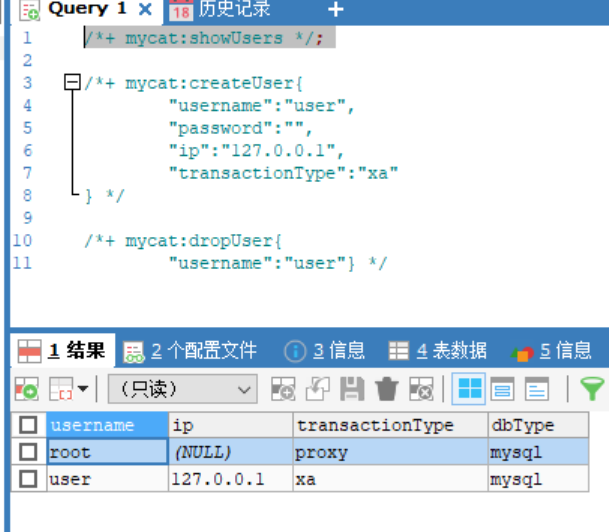Click the copy cell data icon

pyautogui.click(x=61, y=389)
